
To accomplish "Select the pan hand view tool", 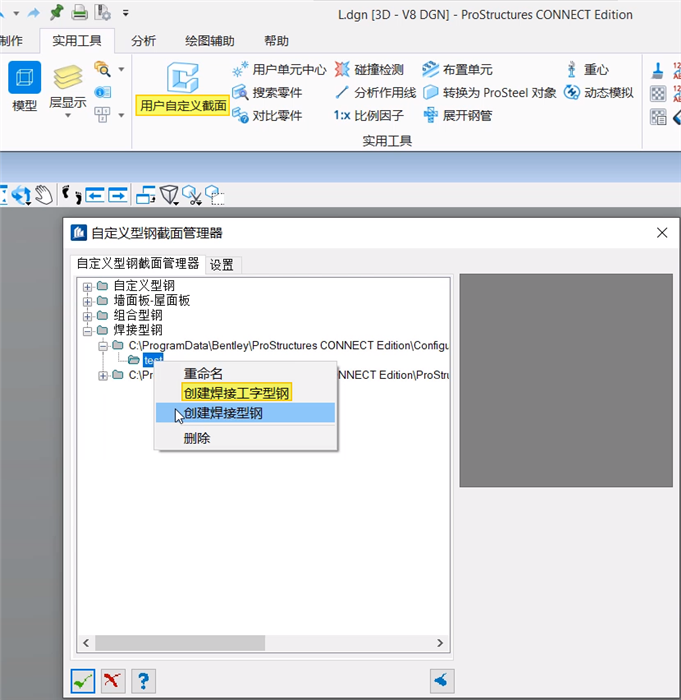I will 44,195.
